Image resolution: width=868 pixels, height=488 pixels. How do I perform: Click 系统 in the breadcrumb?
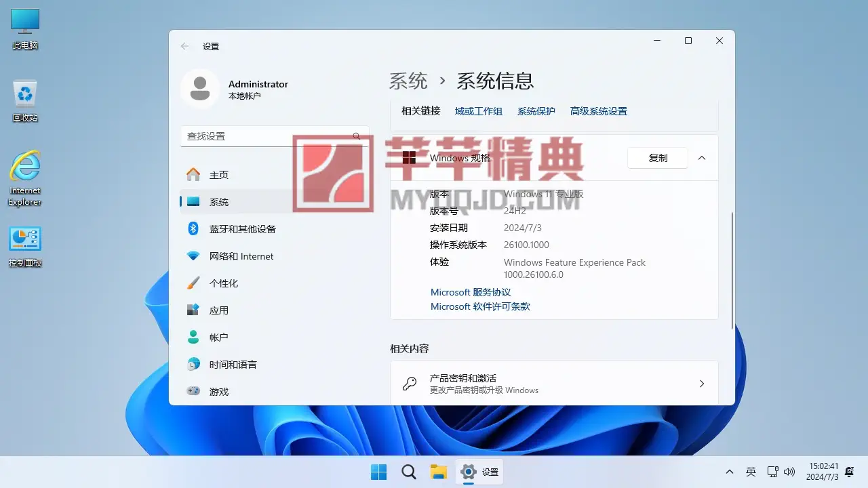(x=408, y=81)
